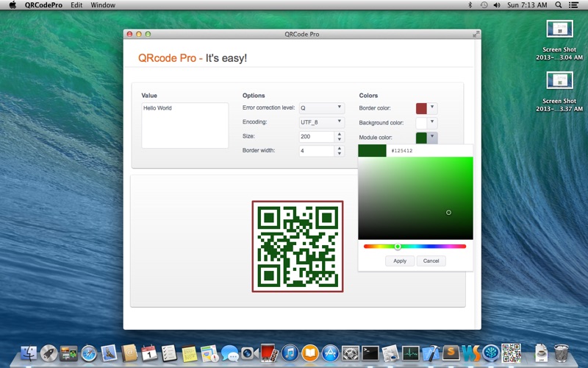Open Mission Control in the dock

click(x=68, y=353)
